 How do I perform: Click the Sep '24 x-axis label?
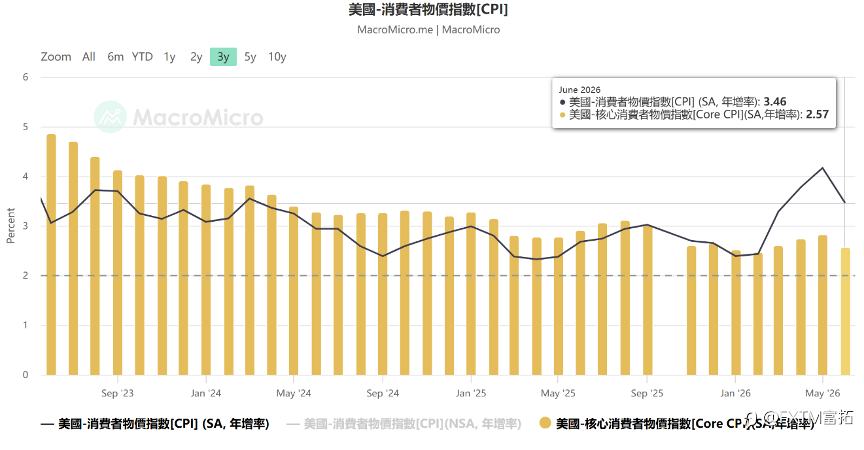tap(382, 393)
